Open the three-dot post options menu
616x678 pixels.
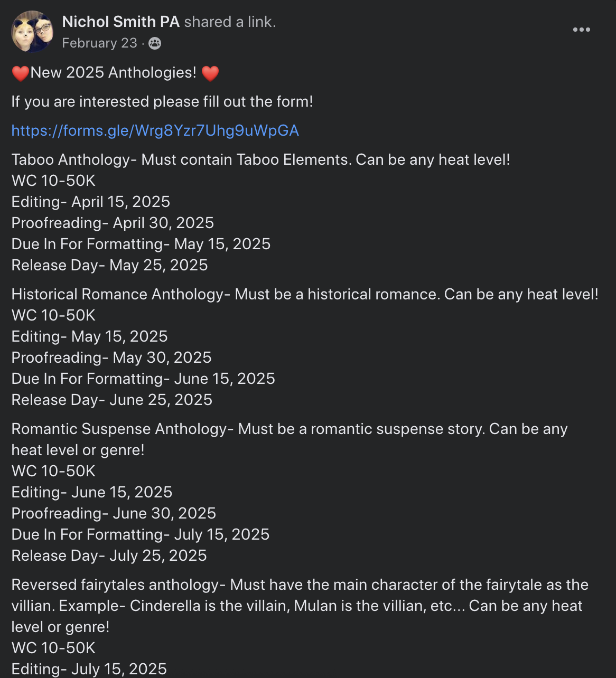tap(581, 30)
